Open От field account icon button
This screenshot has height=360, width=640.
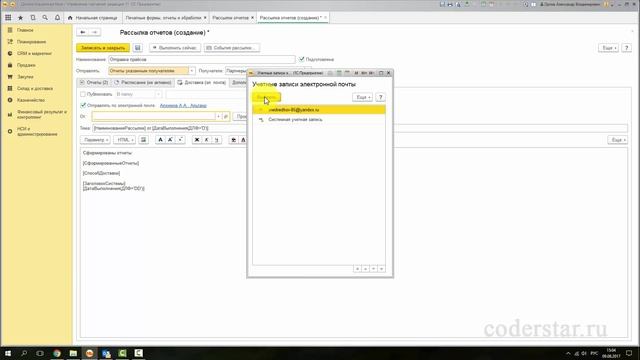pos(226,116)
